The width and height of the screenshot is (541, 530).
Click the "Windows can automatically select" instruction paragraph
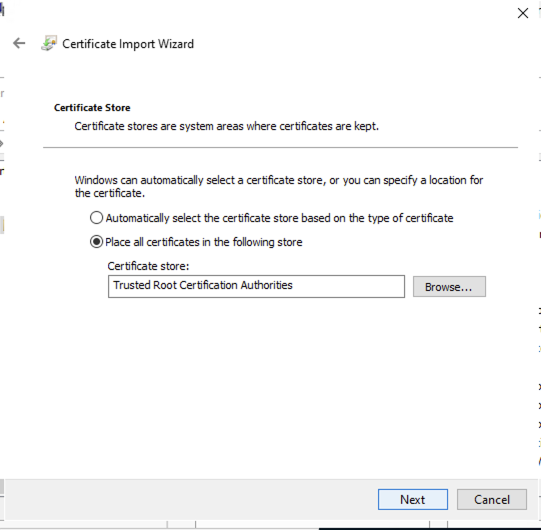click(279, 187)
